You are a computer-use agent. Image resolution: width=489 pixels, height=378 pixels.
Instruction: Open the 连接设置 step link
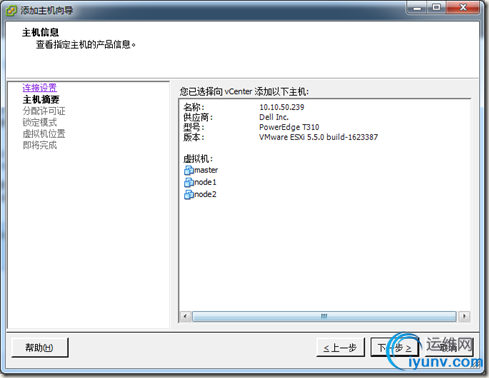40,88
